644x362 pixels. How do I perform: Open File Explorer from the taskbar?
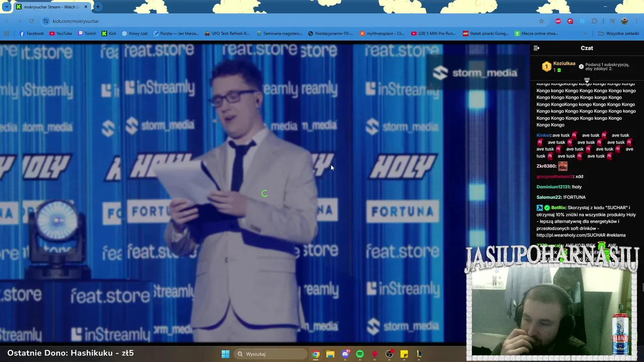(330, 354)
